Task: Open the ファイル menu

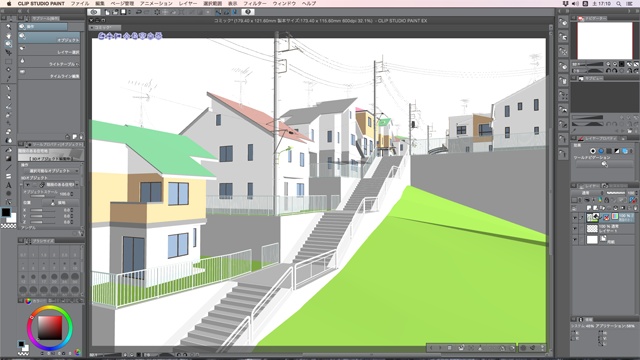Action: pyautogui.click(x=80, y=3)
